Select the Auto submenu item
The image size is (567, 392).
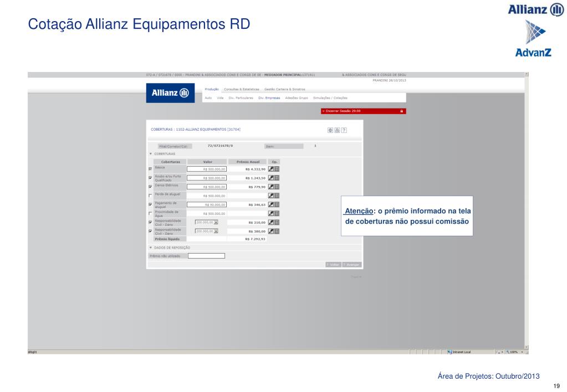pyautogui.click(x=208, y=98)
